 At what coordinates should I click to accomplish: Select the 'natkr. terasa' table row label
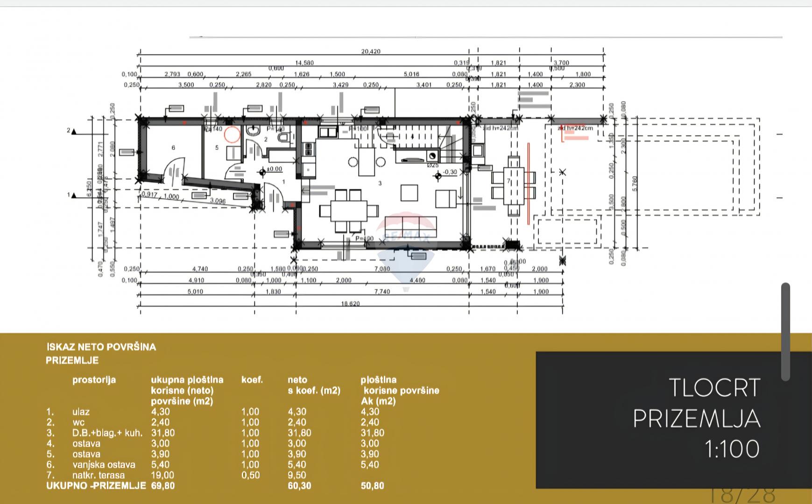(99, 475)
